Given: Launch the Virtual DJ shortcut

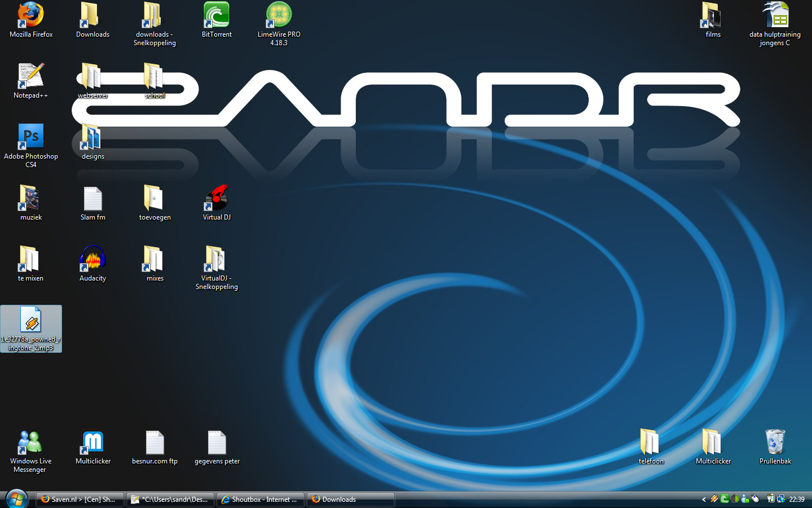Looking at the screenshot, I should (x=217, y=203).
